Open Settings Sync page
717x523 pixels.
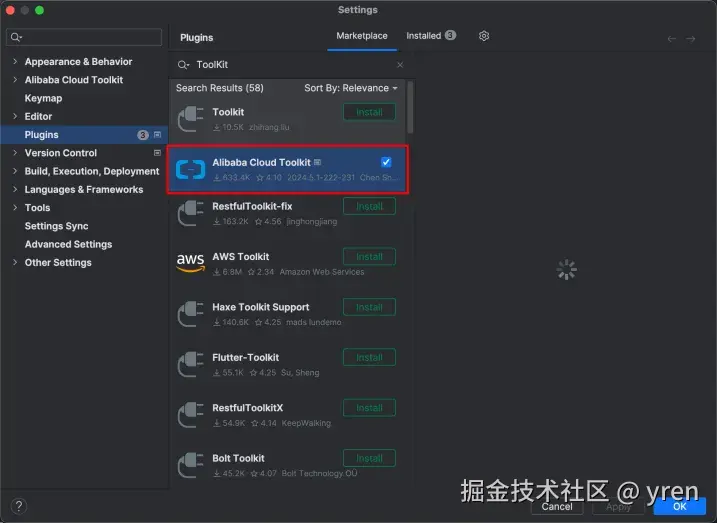point(56,226)
